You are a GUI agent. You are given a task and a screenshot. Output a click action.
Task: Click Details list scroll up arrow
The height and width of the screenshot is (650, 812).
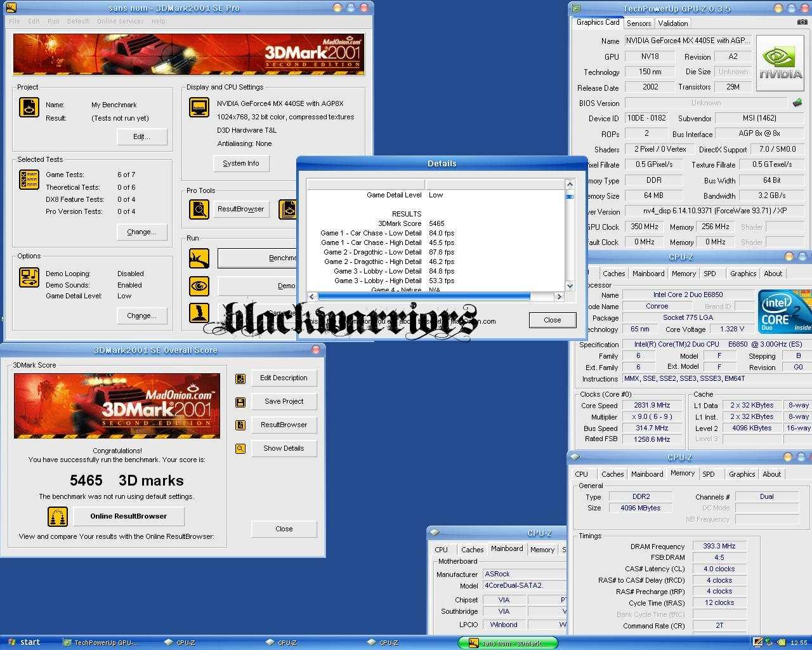569,184
